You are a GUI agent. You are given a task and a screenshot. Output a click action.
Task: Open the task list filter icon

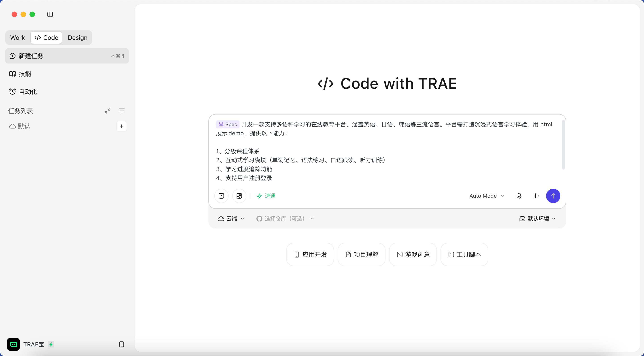pyautogui.click(x=121, y=111)
